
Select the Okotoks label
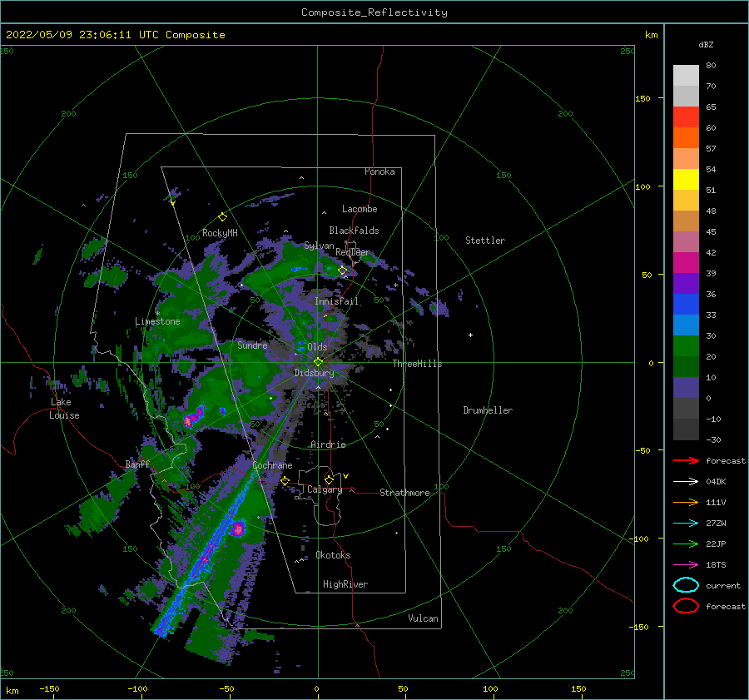click(x=333, y=555)
